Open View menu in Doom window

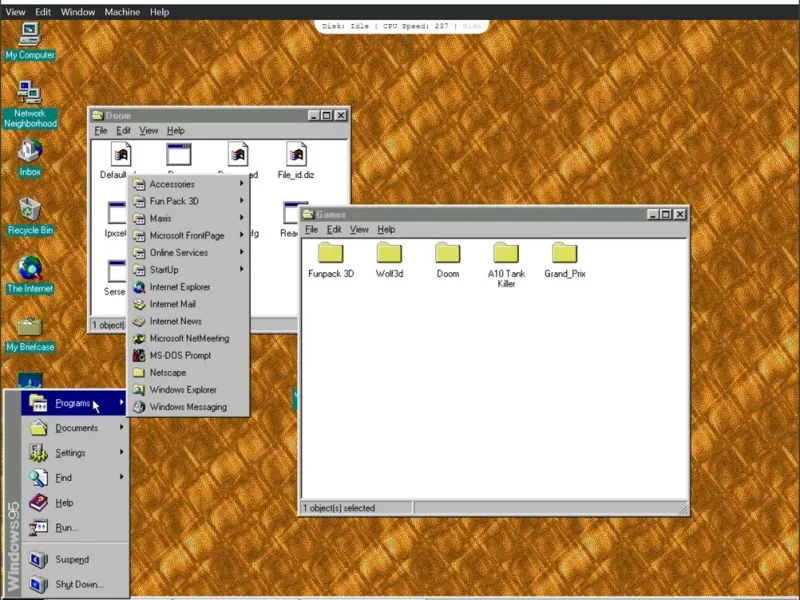[x=148, y=131]
